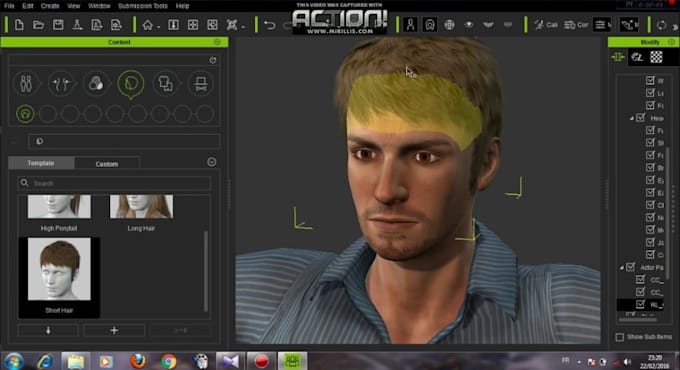The image size is (680, 370).
Task: Open the checkerboard Texture tab icon in Modify
Action: point(656,57)
